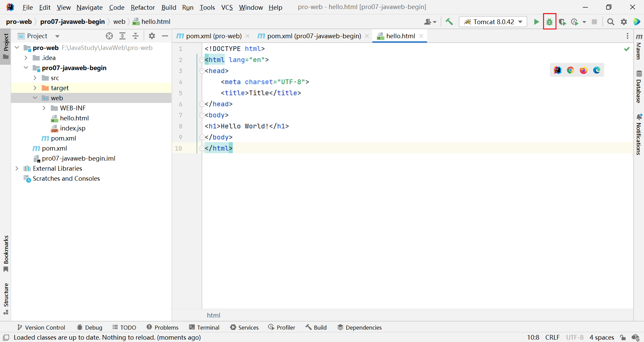
Task: Open the Dependencies tool window
Action: click(x=360, y=327)
